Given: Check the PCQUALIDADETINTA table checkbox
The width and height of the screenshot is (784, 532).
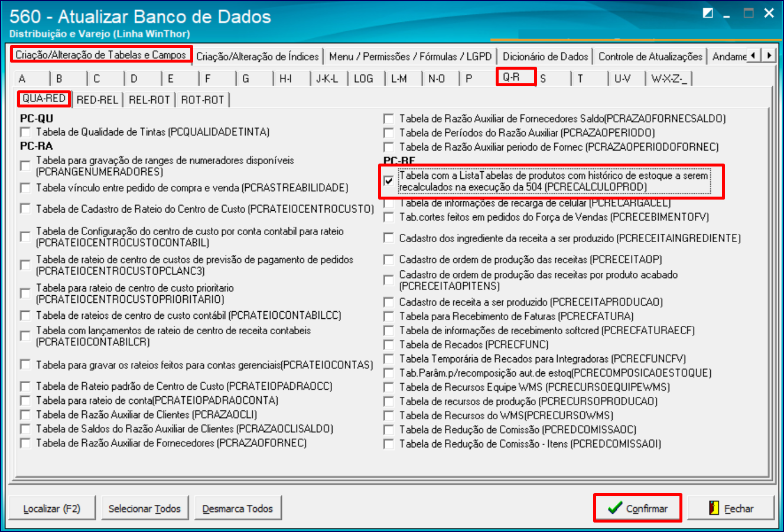Looking at the screenshot, I should (25, 132).
